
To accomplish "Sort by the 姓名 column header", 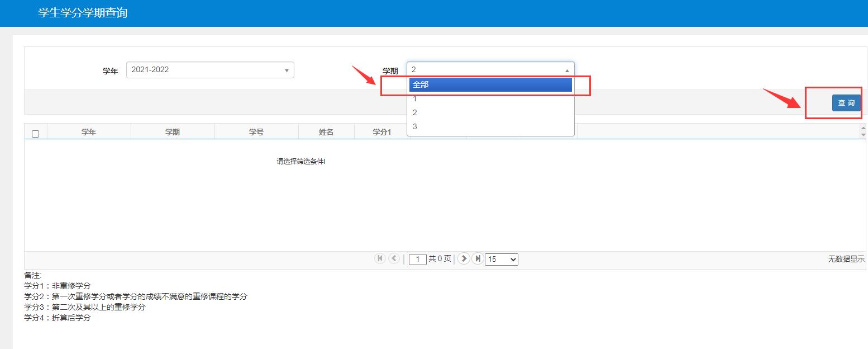I will (x=326, y=132).
